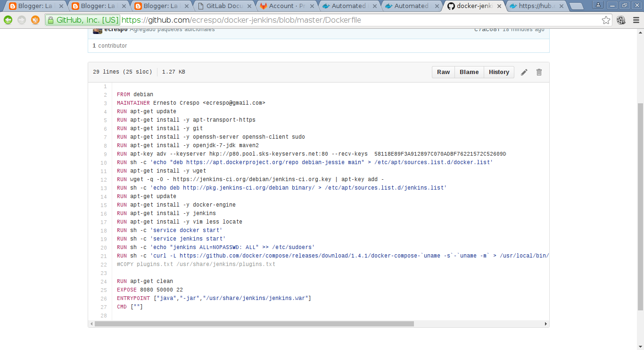Click the right arrow of the horizontal code scrollbar
The height and width of the screenshot is (350, 644).
pyautogui.click(x=546, y=324)
